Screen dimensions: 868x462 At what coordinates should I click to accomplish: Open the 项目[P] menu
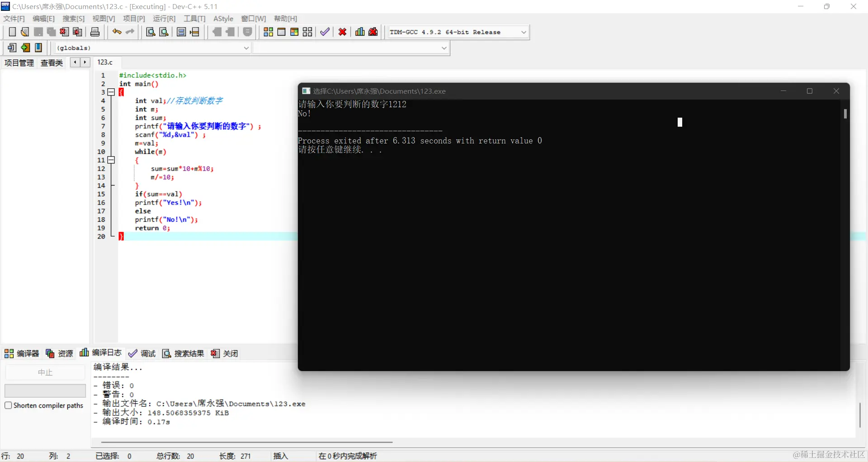click(x=134, y=19)
